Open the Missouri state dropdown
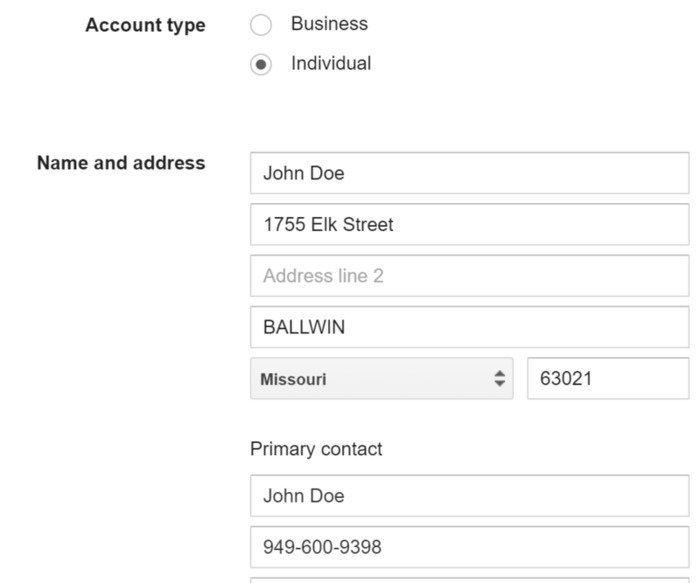Image resolution: width=700 pixels, height=583 pixels. 381,379
